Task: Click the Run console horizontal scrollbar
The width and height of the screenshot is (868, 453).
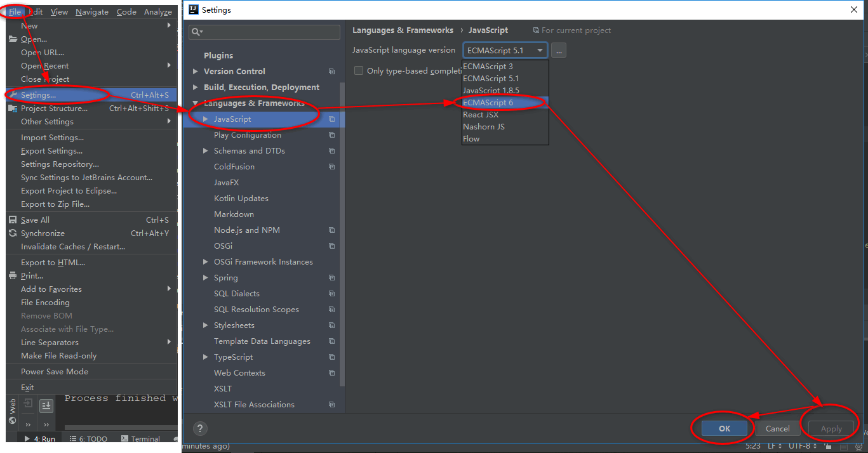Action: tap(121, 428)
